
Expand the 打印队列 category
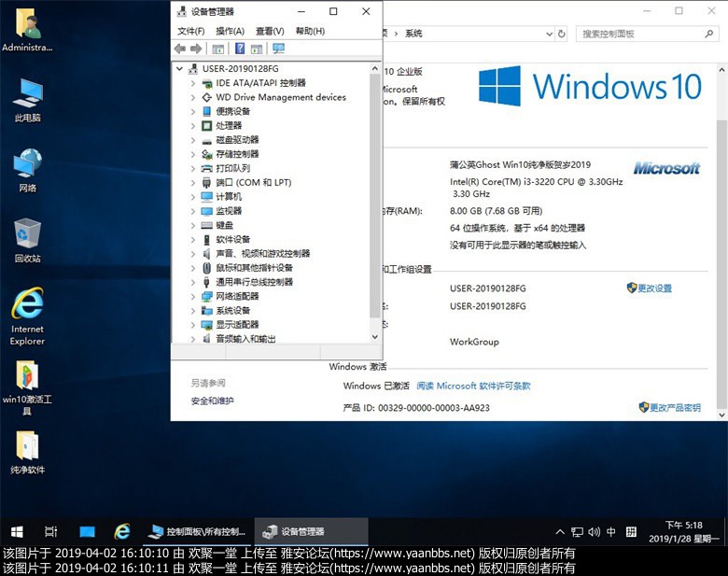coord(193,168)
